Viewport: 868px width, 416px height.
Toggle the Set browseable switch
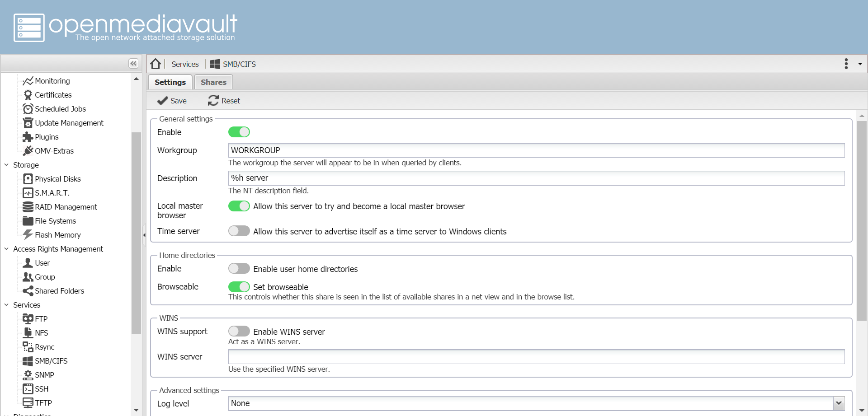coord(239,287)
